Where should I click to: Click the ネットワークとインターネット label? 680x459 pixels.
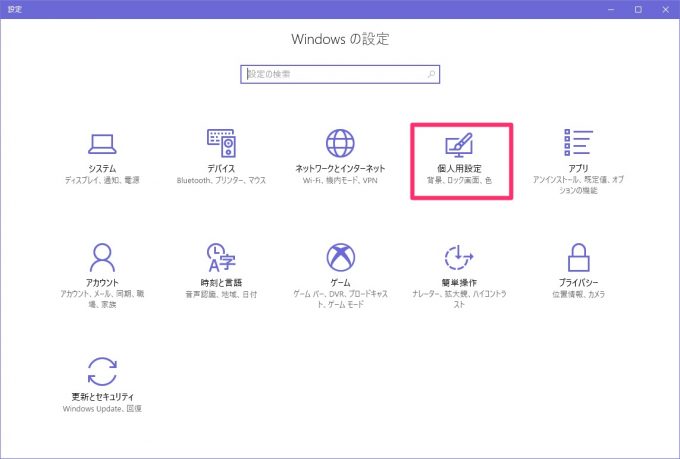tap(340, 168)
